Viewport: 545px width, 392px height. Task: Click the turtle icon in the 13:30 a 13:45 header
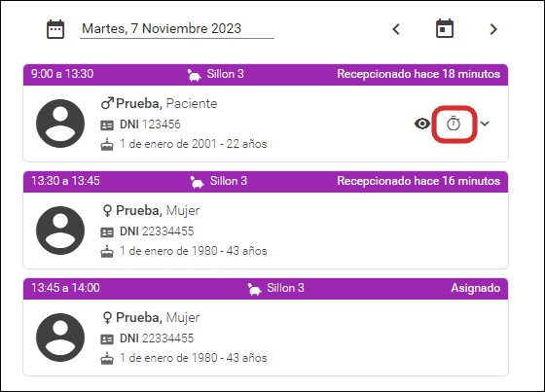click(x=197, y=181)
